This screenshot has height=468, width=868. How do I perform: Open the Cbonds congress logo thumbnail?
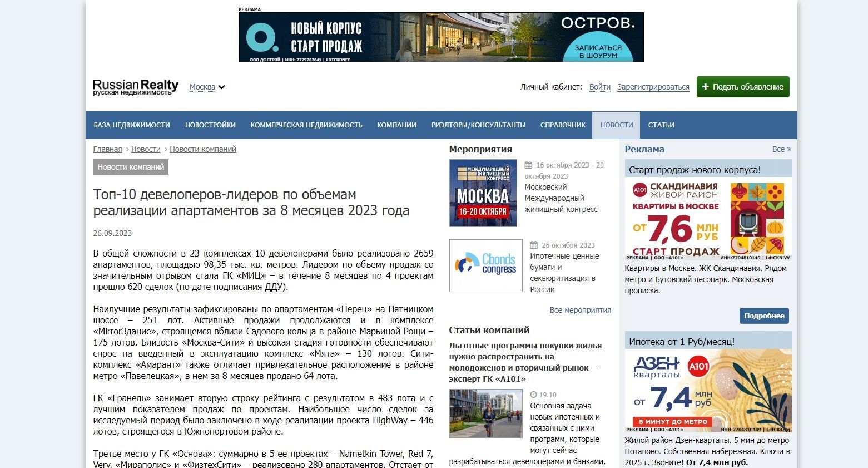(x=485, y=265)
